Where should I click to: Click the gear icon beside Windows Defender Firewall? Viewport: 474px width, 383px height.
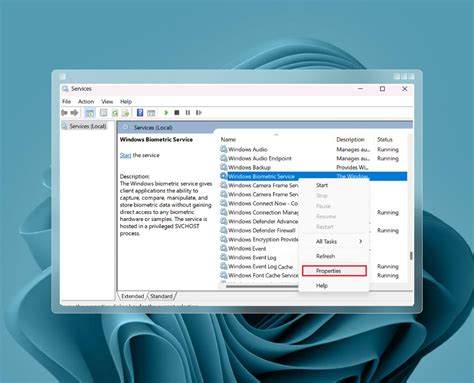(224, 230)
